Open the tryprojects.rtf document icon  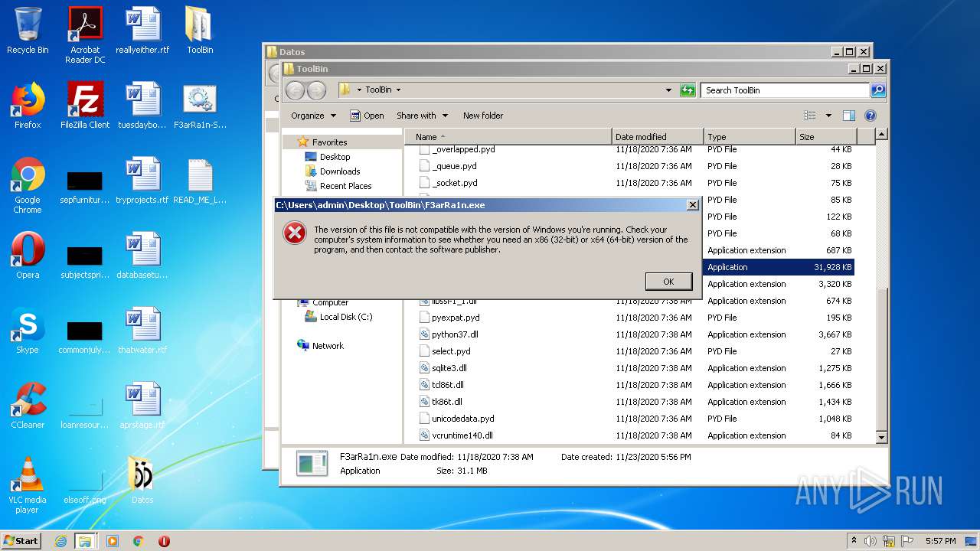click(x=142, y=181)
